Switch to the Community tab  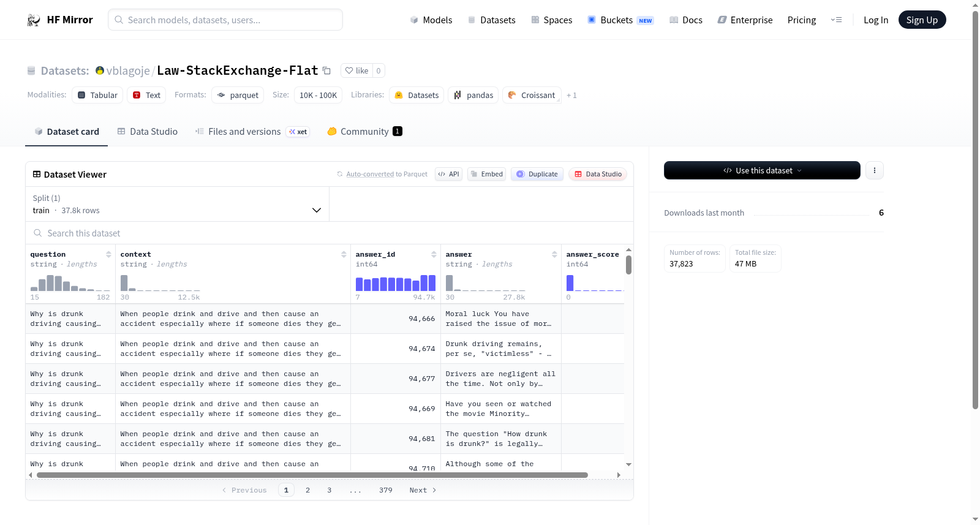click(364, 132)
